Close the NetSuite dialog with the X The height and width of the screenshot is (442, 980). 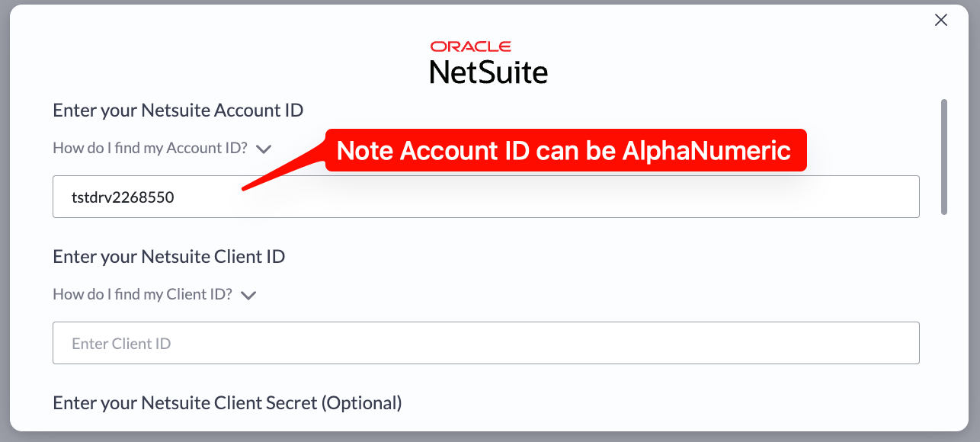point(941,21)
